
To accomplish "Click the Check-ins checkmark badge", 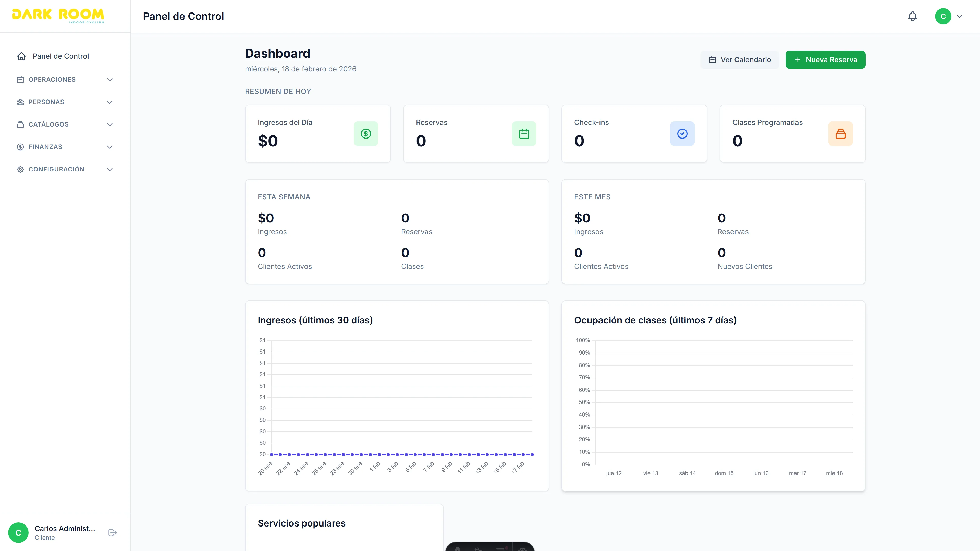I will (682, 133).
